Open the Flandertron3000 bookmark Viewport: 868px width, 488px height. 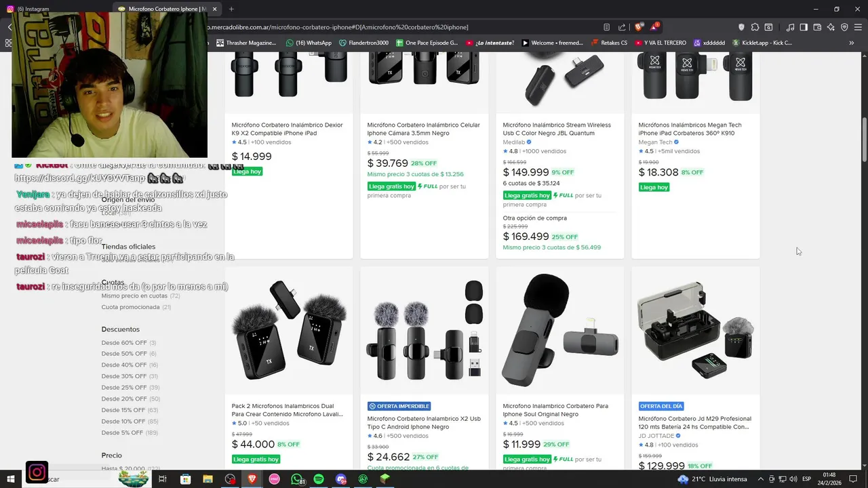tap(363, 43)
